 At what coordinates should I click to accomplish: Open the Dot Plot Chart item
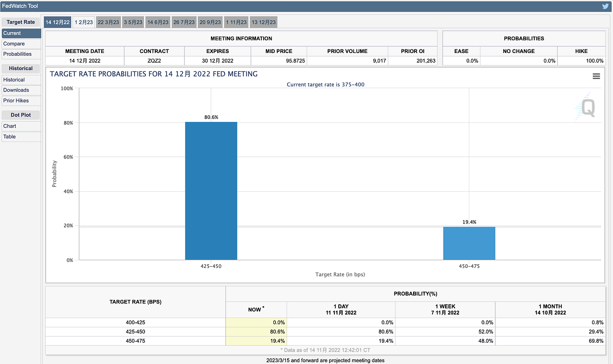coord(21,126)
